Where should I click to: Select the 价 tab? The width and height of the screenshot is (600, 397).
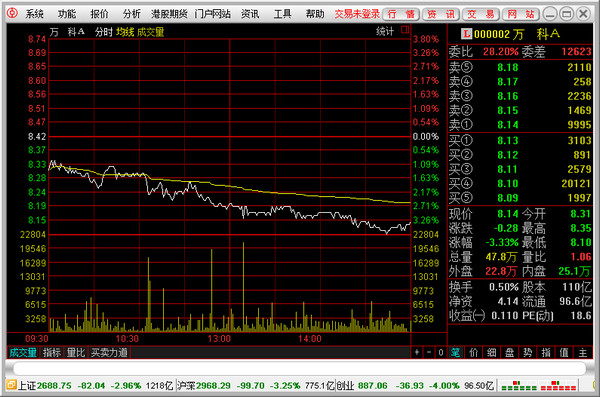coord(474,353)
